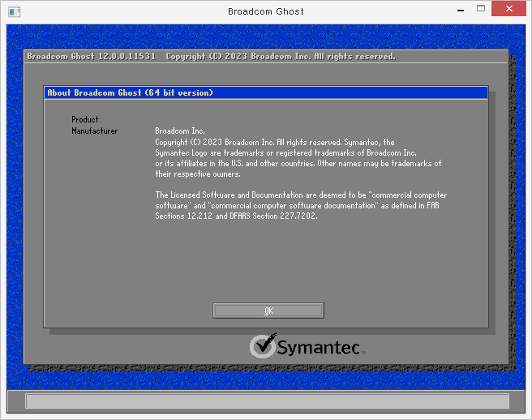Click the 'Symantec Logo are trademarks' line
Viewport: 532px width, 420px height.
click(285, 152)
